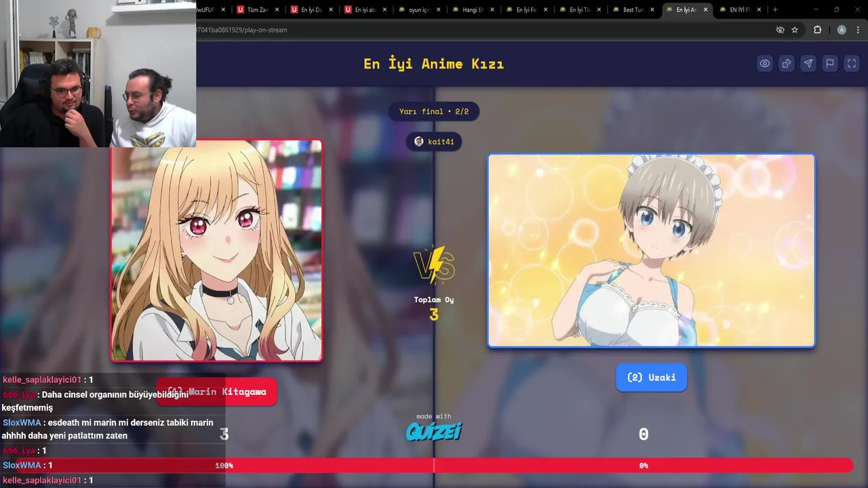Screen dimensions: 868x488
Task: Close the active 'En İyi An' tab
Action: (x=706, y=9)
